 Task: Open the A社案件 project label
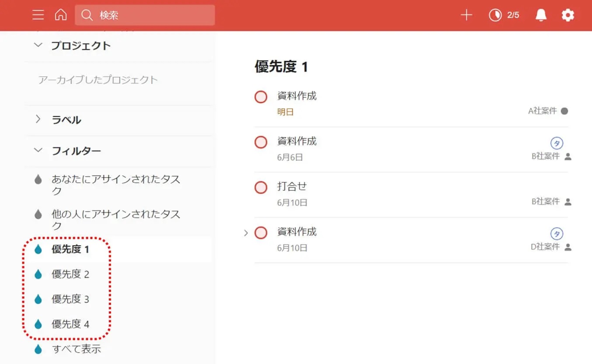point(543,111)
